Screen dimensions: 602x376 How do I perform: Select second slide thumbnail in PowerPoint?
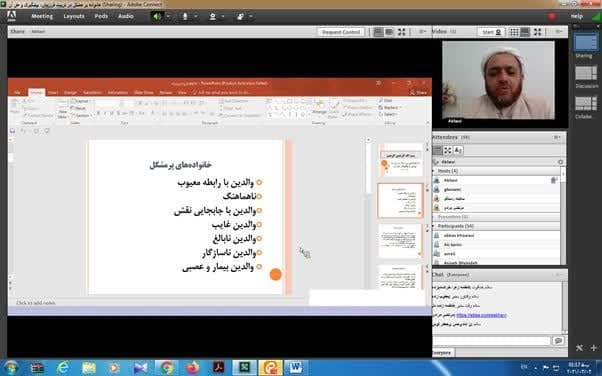click(x=400, y=200)
